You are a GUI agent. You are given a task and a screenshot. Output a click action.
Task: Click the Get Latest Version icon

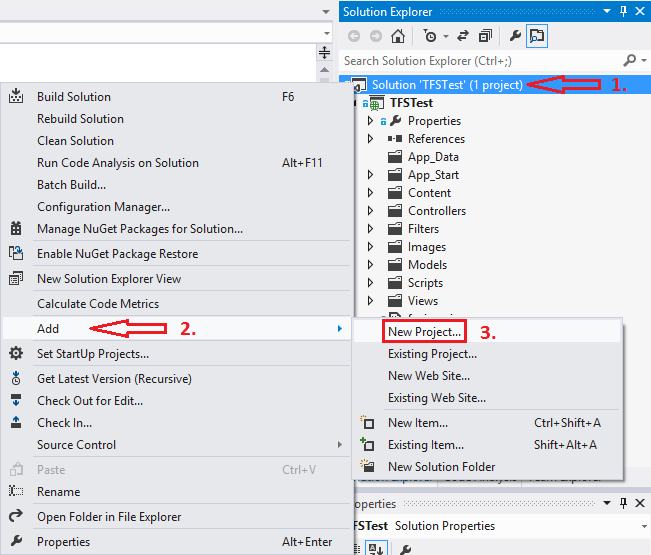pyautogui.click(x=16, y=378)
